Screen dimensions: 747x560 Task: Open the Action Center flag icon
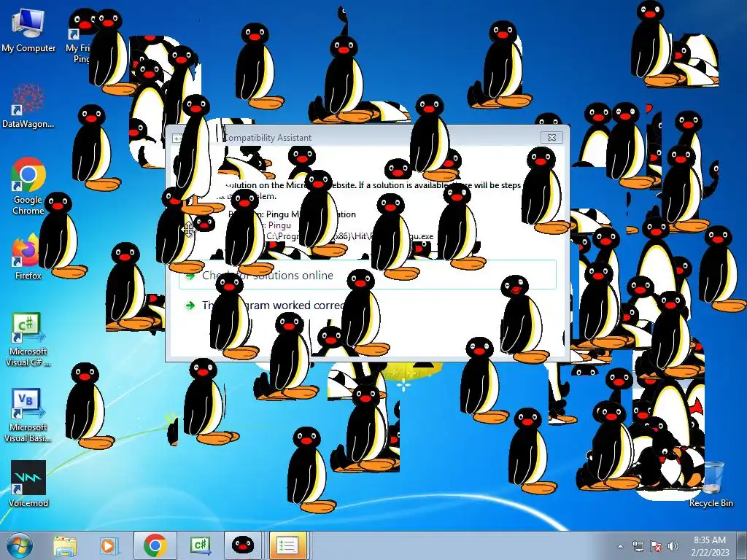click(656, 546)
